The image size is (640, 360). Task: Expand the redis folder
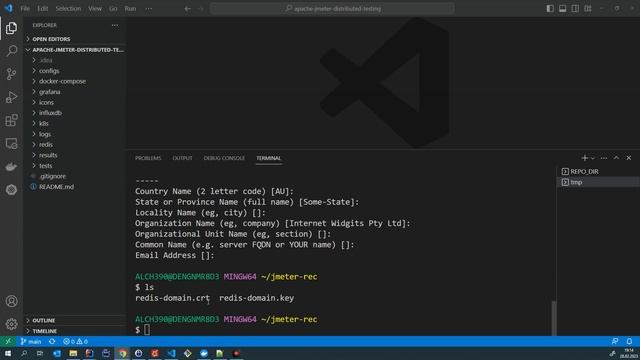(75, 144)
